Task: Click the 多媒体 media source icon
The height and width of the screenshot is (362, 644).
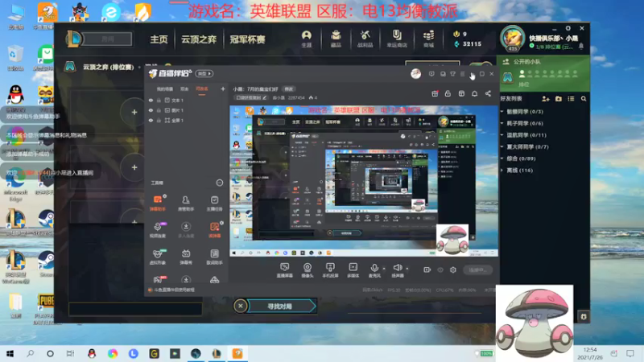Action: [x=353, y=270]
